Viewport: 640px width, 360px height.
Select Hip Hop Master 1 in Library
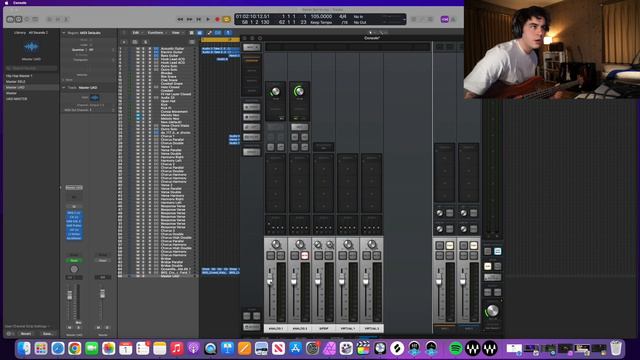pyautogui.click(x=19, y=76)
